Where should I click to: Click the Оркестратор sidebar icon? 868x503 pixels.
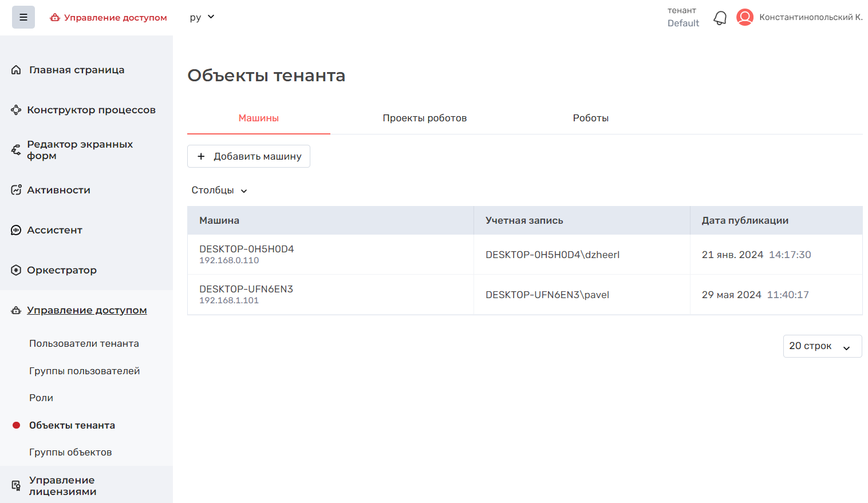(x=16, y=270)
